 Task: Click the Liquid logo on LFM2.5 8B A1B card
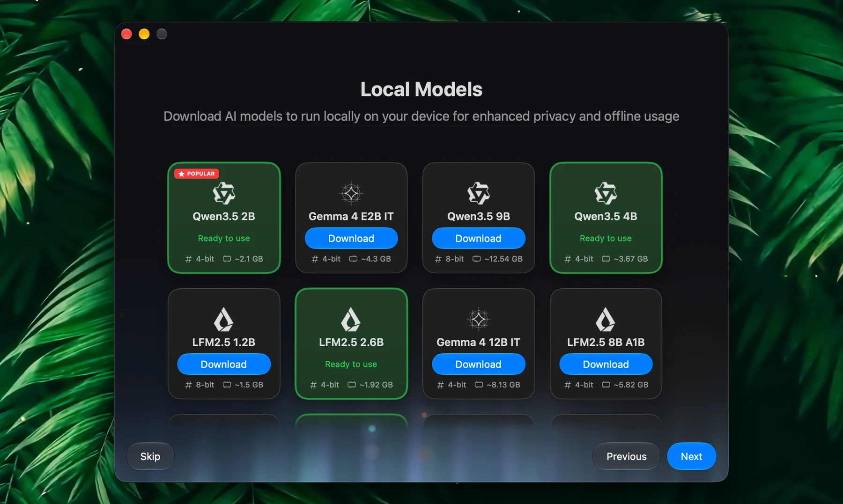[606, 319]
